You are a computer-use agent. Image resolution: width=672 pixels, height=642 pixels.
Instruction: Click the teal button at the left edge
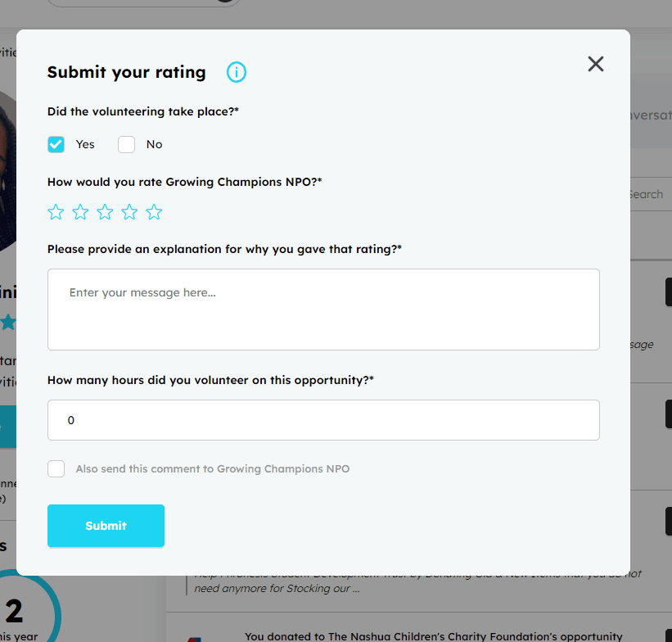pos(7,427)
